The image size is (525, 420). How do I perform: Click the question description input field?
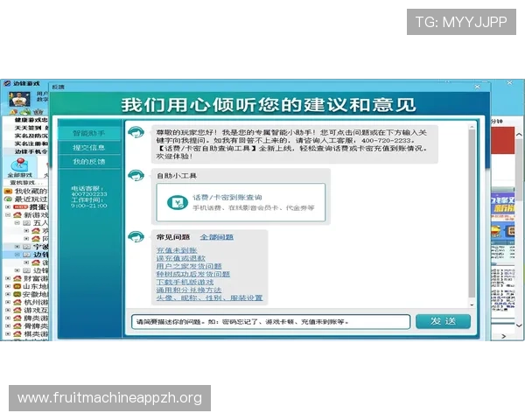[271, 322]
